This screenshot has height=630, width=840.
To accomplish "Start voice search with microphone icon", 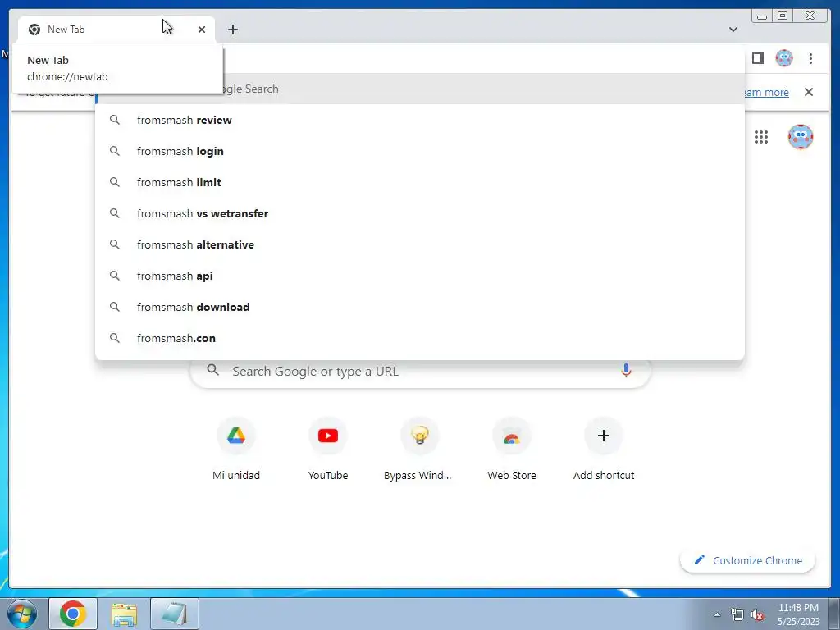I will (x=626, y=370).
